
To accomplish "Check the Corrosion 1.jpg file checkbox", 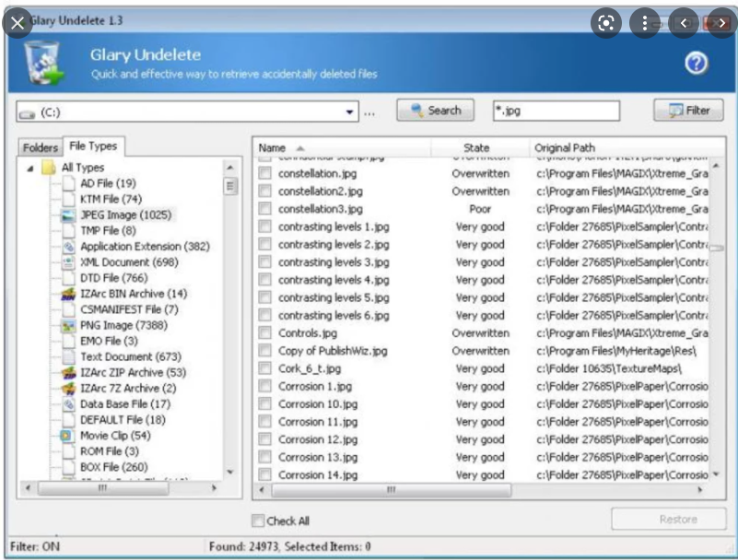I will pyautogui.click(x=265, y=386).
